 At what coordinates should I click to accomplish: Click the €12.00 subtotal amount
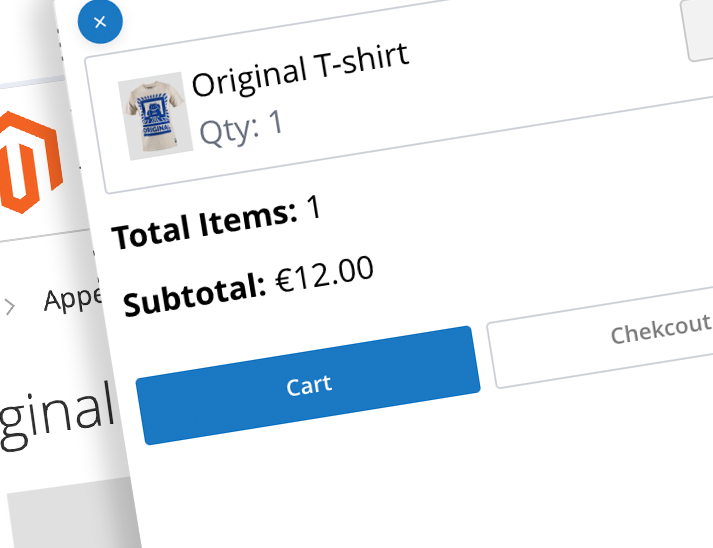click(325, 273)
